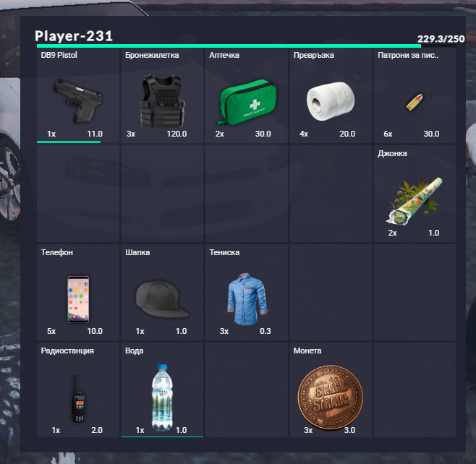
Task: Select the empty slot below Превръзка
Action: tap(331, 194)
